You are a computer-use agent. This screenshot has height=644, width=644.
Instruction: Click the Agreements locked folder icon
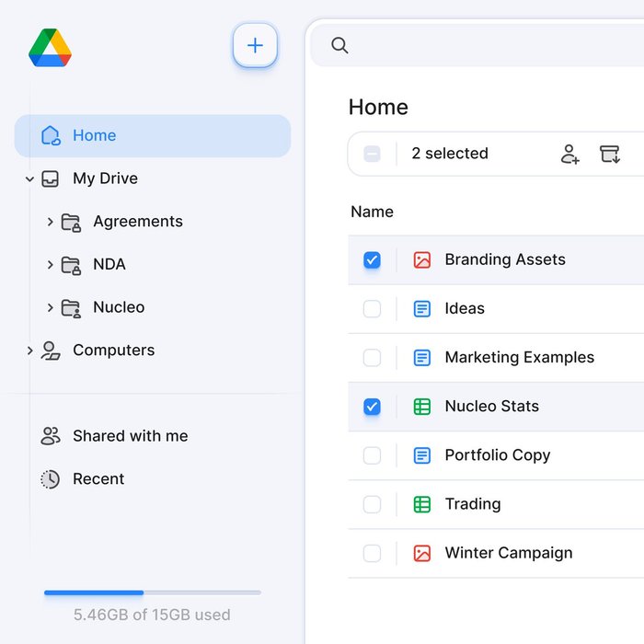[71, 223]
